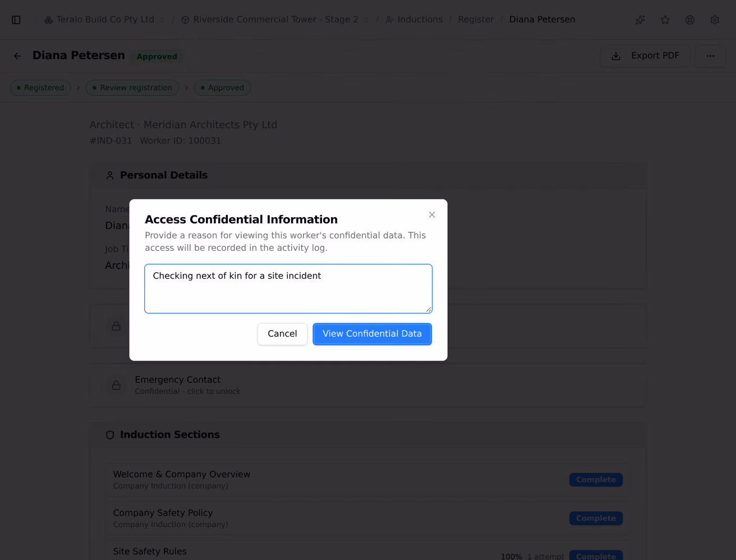Click the Personal Details person icon
The width and height of the screenshot is (736, 560).
click(110, 176)
